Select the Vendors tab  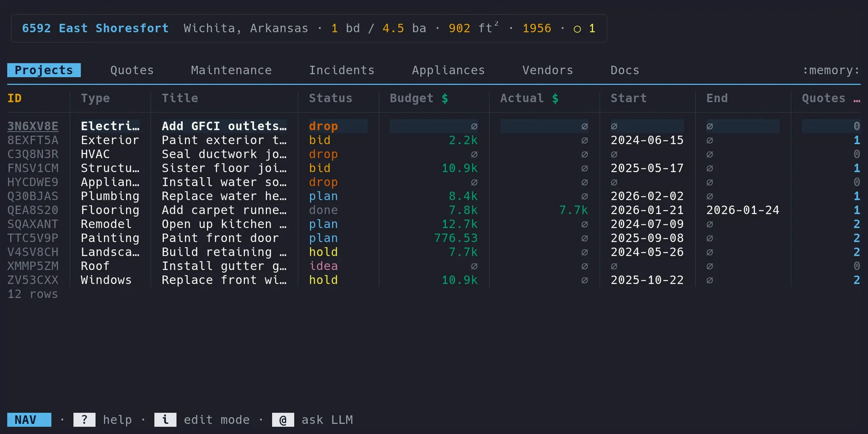pyautogui.click(x=548, y=70)
